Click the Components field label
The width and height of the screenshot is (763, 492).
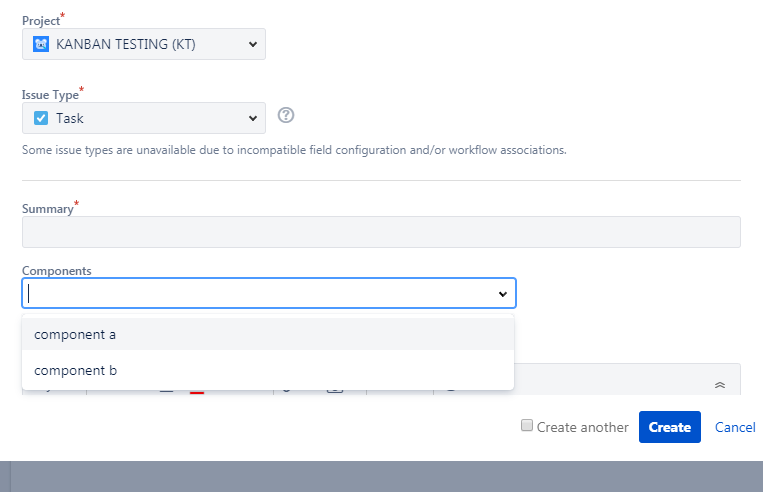56,271
